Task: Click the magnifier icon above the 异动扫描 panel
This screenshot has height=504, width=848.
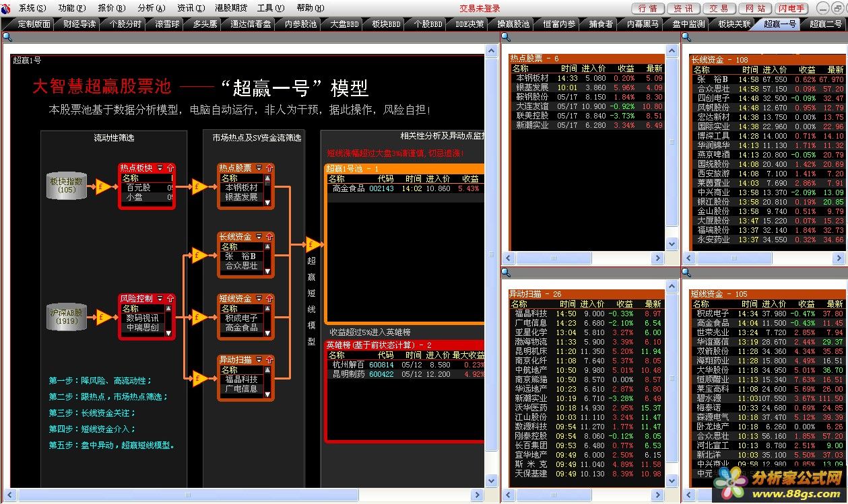Action: point(507,273)
